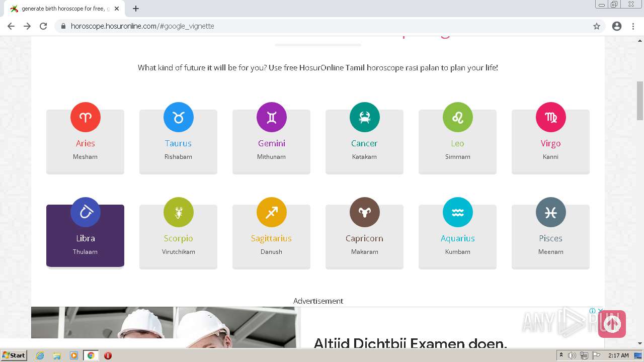Select the Sagittarius label text
Image resolution: width=644 pixels, height=362 pixels.
coord(271,239)
